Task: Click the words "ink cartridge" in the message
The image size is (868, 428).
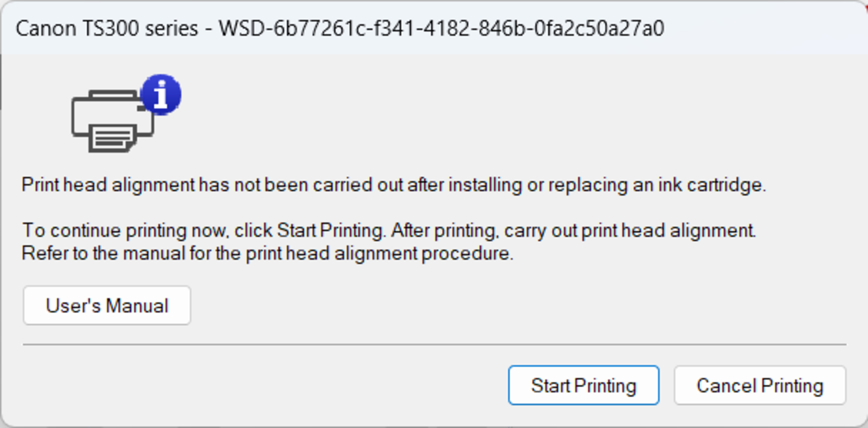Action: (x=711, y=185)
